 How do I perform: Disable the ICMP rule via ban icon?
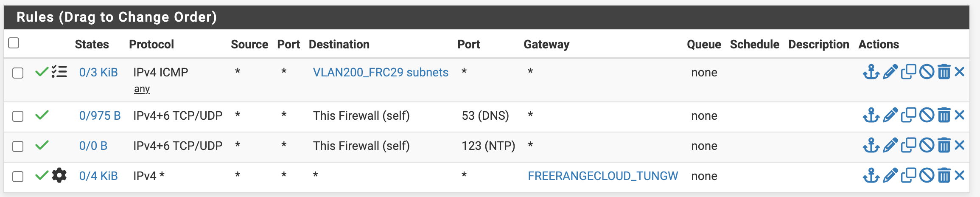click(927, 72)
